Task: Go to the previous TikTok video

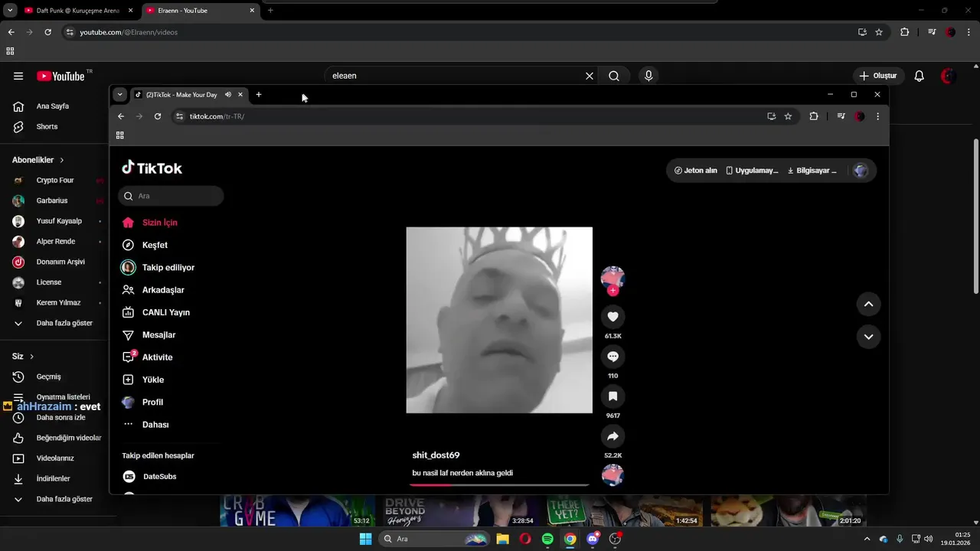Action: tap(868, 304)
